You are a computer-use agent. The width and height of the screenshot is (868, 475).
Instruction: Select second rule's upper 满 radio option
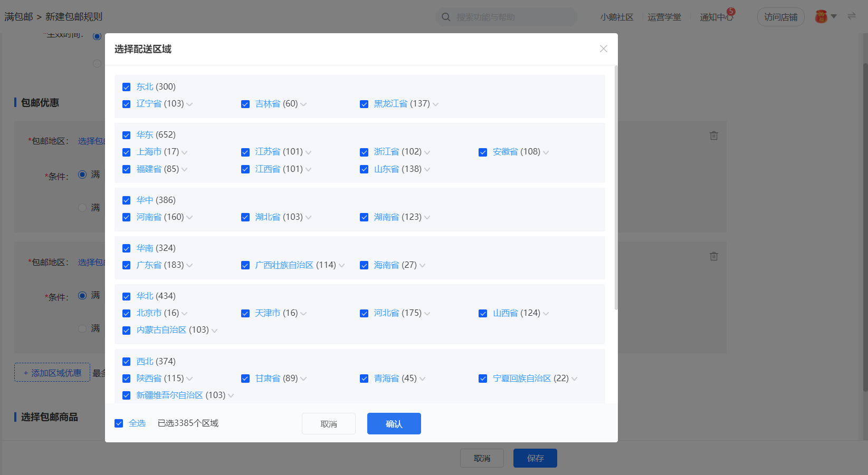tap(82, 295)
